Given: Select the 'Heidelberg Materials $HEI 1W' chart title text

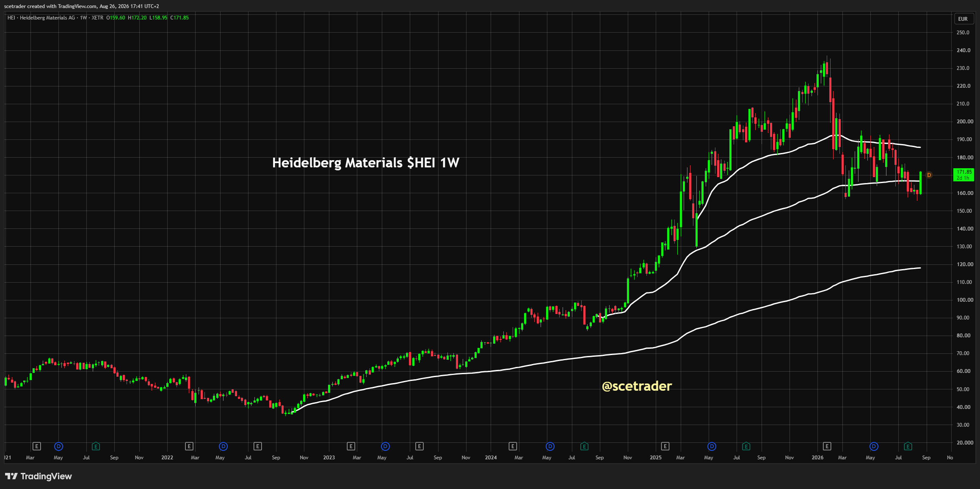Looking at the screenshot, I should pos(366,163).
